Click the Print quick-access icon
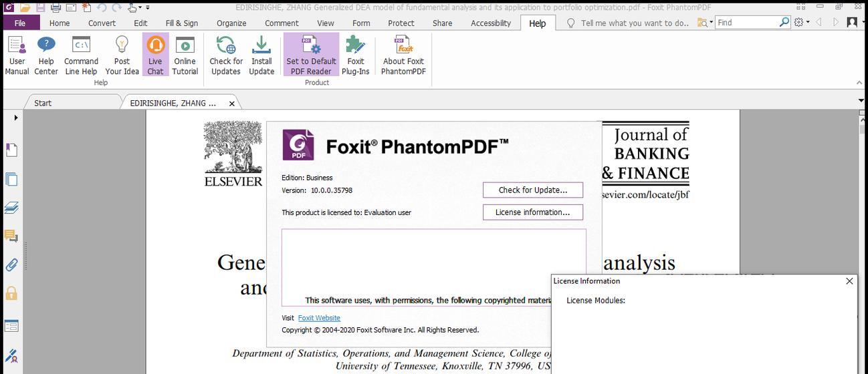Viewport: 868px width, 374px height. click(x=56, y=7)
